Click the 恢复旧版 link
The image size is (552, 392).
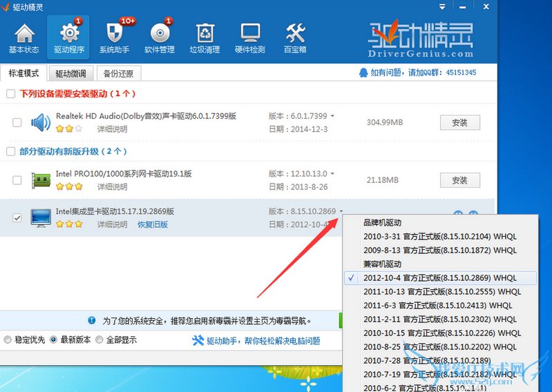[153, 224]
